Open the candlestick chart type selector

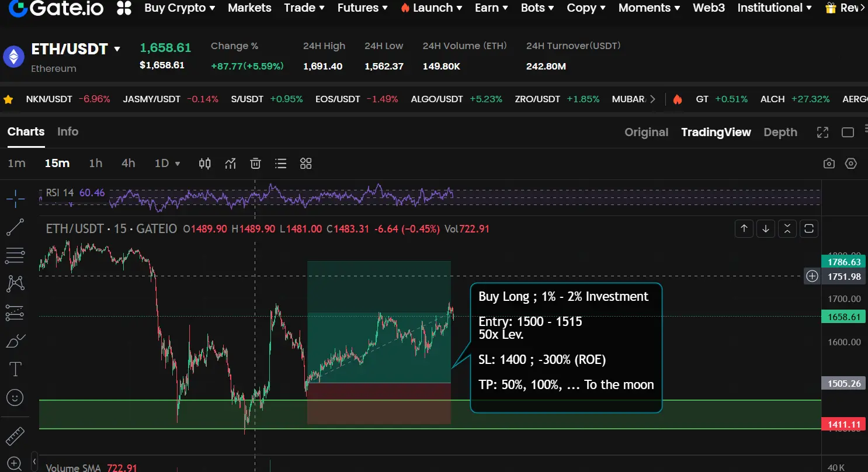pos(204,164)
